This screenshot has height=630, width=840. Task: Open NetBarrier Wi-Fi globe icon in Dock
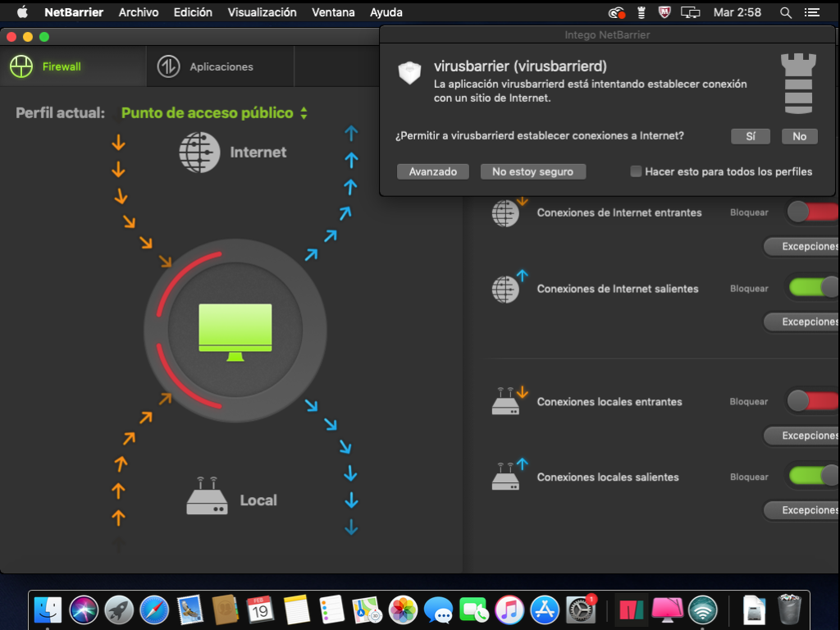(x=702, y=609)
